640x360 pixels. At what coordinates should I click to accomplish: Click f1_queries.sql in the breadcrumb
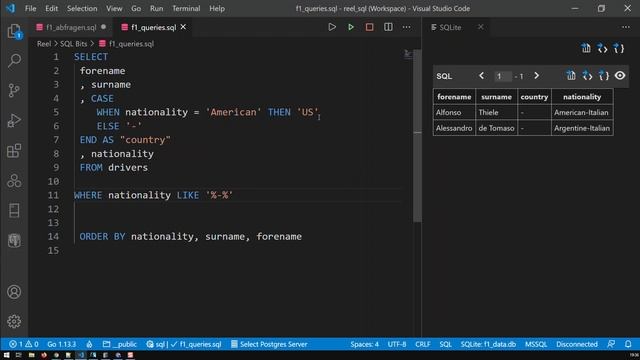pos(131,44)
